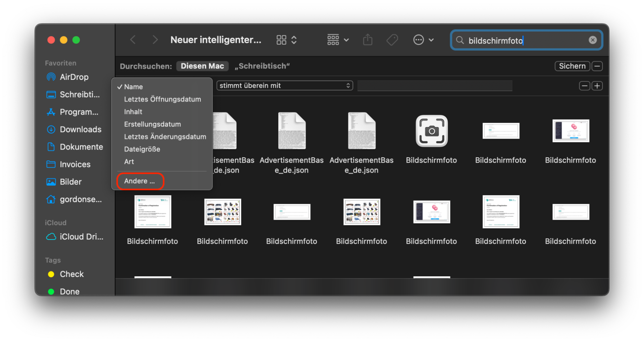This screenshot has width=644, height=342.
Task: Click the Share icon in the toolbar
Action: pyautogui.click(x=368, y=40)
